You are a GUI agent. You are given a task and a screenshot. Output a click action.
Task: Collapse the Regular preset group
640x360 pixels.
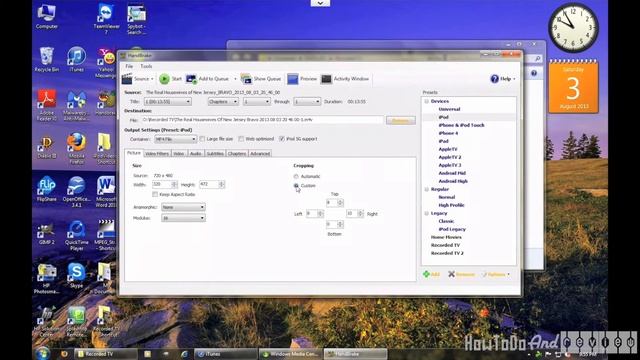pyautogui.click(x=427, y=189)
